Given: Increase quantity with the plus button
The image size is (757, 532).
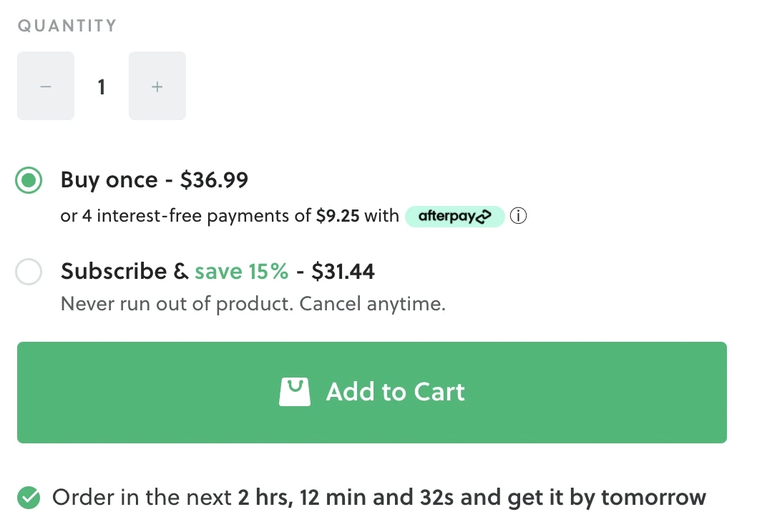Looking at the screenshot, I should tap(157, 87).
